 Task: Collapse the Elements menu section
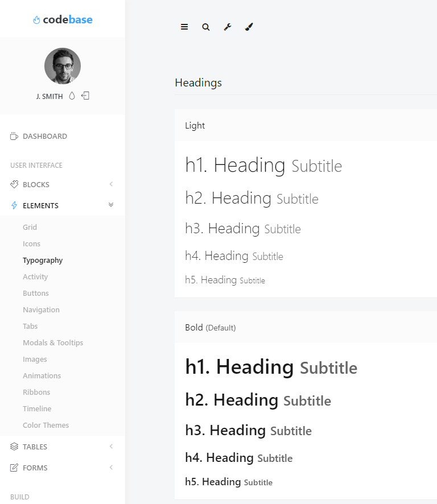(x=41, y=205)
